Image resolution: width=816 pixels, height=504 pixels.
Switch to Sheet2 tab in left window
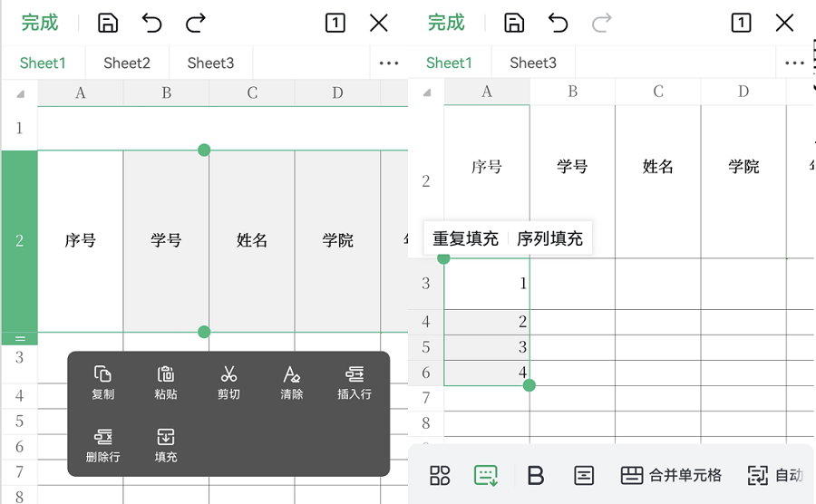pyautogui.click(x=127, y=63)
